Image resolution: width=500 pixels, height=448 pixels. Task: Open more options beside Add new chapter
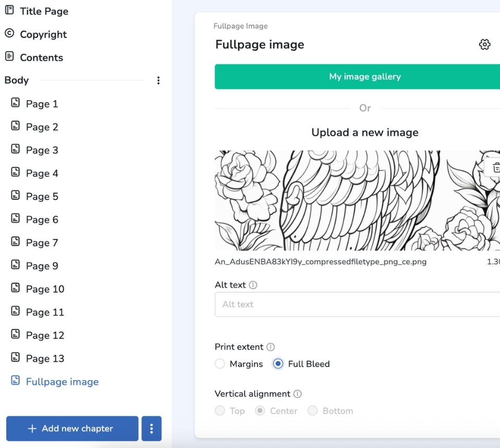pos(151,429)
